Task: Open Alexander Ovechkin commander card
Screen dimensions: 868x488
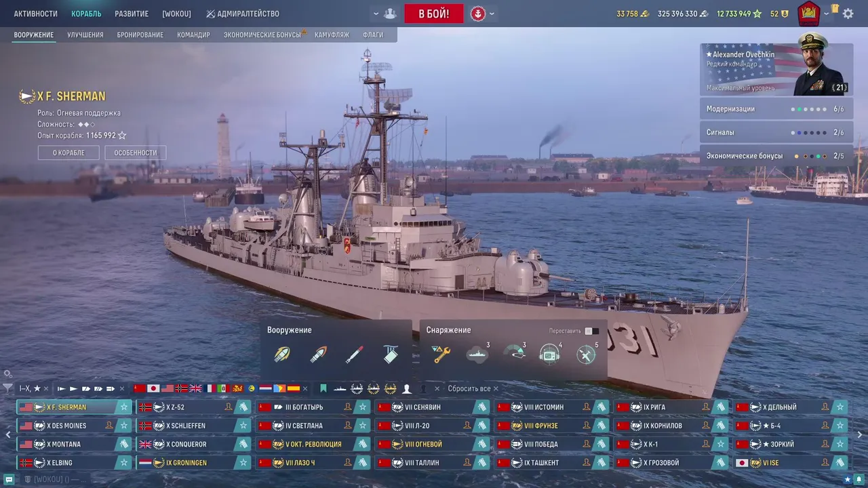Action: (776, 70)
